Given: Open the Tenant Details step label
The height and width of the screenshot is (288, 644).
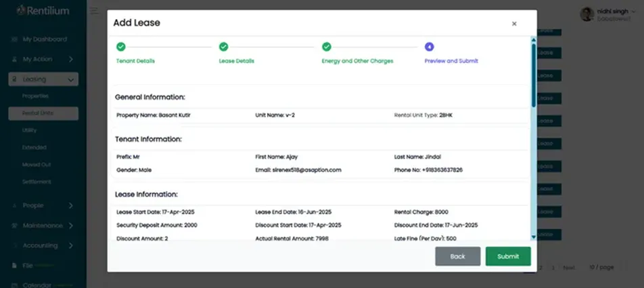Looking at the screenshot, I should (135, 61).
